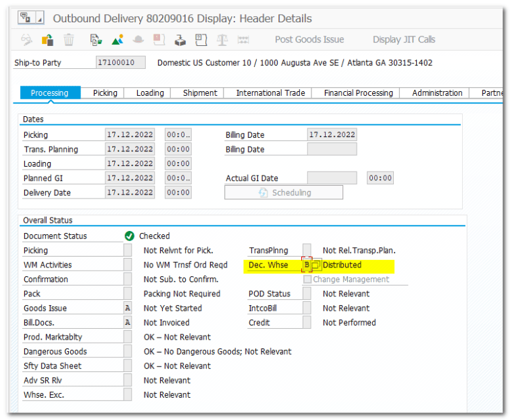Click the green mountains overview icon
Screen dimensions: 510x420
(118, 40)
